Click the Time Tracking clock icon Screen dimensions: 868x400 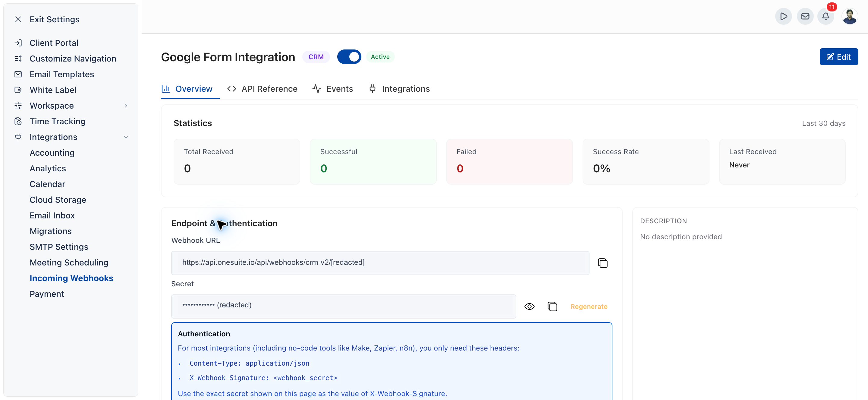coord(18,121)
